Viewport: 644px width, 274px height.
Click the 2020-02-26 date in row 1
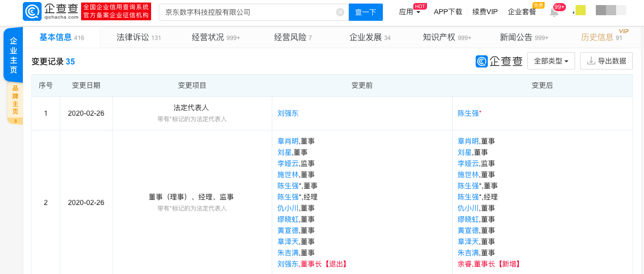coord(86,113)
